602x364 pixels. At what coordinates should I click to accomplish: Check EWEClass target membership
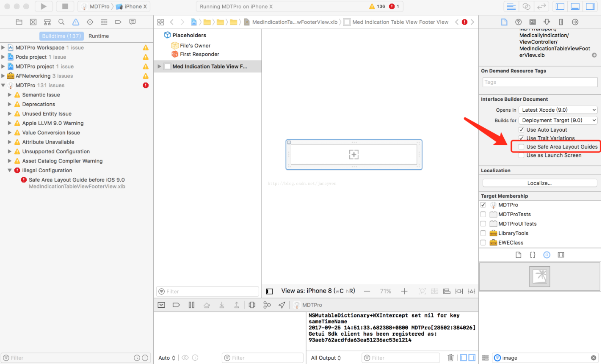pos(483,243)
